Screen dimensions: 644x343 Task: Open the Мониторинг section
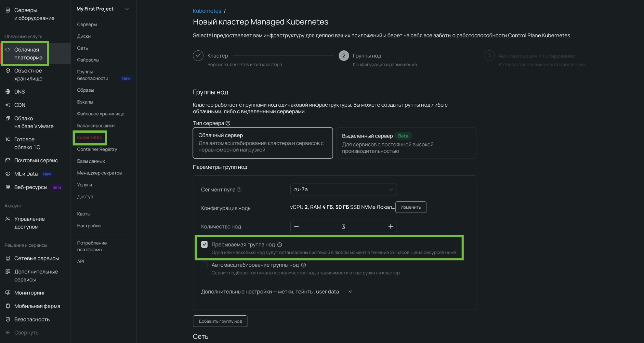coord(29,292)
